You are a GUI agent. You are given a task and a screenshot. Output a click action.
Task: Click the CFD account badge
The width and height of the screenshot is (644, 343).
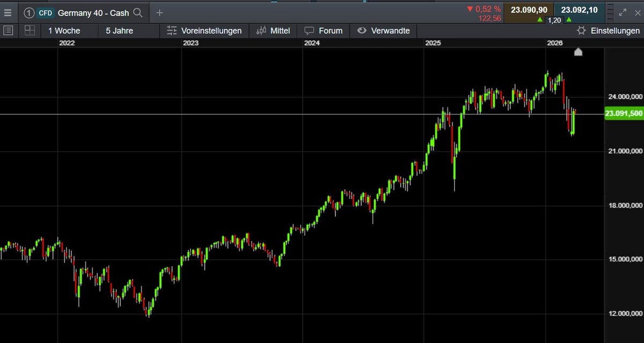pos(45,12)
